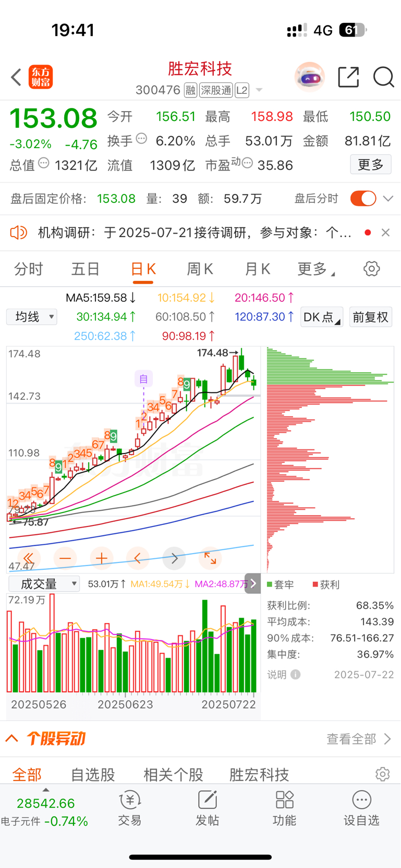Open the 功能 functions icon
401x868 pixels.
click(x=285, y=800)
